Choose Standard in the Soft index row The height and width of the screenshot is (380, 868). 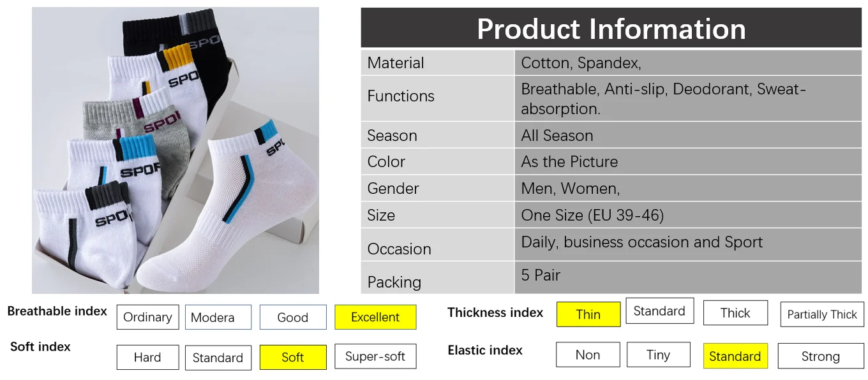click(218, 357)
